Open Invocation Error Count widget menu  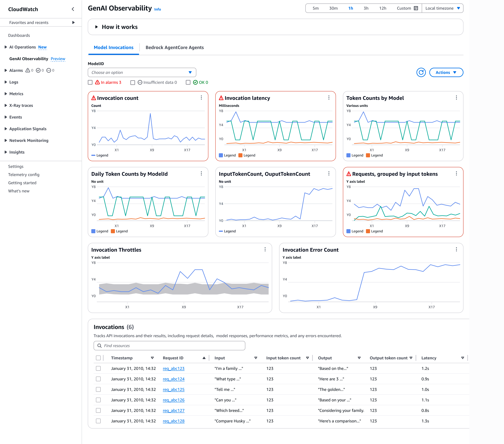pos(456,250)
